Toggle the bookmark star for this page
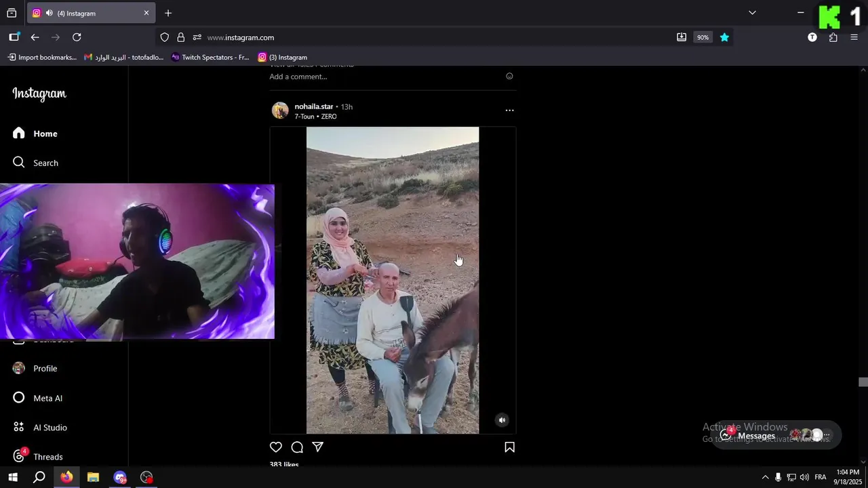Viewport: 868px width, 488px height. tap(724, 37)
